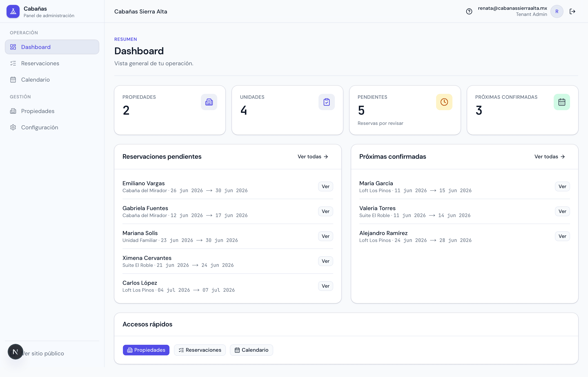Click the Calendario icon in sidebar
Viewport: 588px width, 377px height.
(13, 80)
